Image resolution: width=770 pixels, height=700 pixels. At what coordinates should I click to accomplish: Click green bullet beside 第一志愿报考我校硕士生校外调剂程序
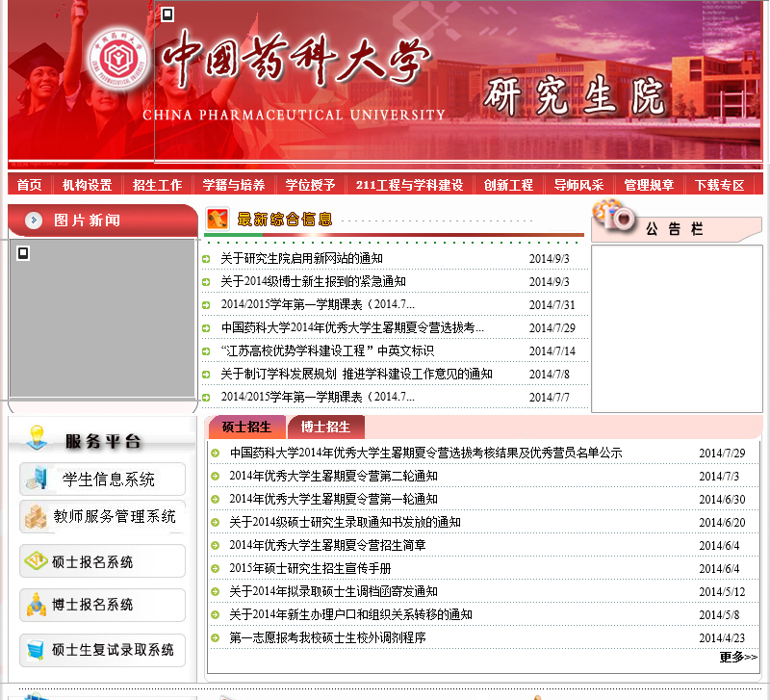(215, 637)
